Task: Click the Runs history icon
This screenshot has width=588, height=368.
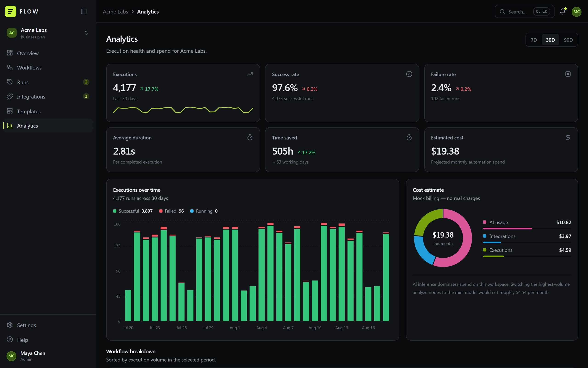Action: [10, 82]
